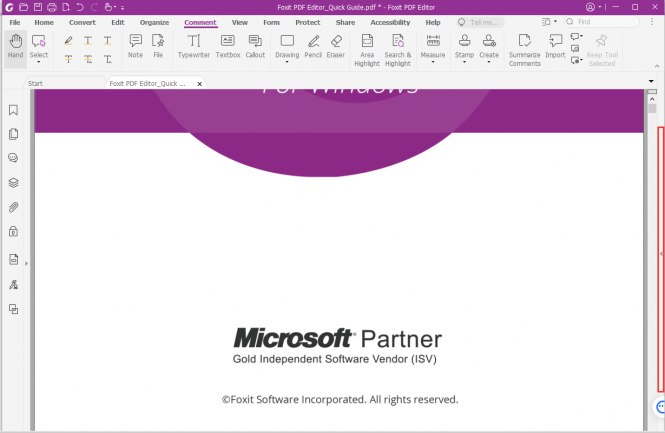The width and height of the screenshot is (665, 433).
Task: Open the Accessibility ribbon tab
Action: [390, 22]
